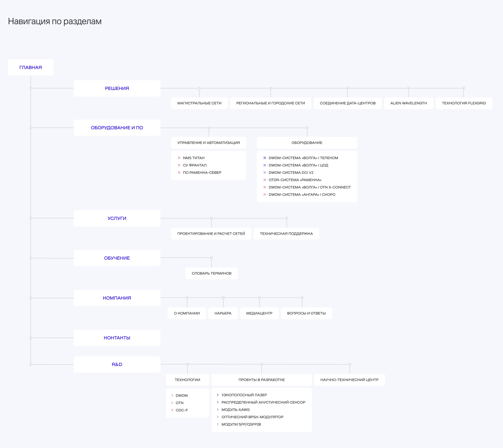Click double-chevron icon beside СУ ФРАКТАЛ
The height and width of the screenshot is (448, 503).
tap(179, 165)
